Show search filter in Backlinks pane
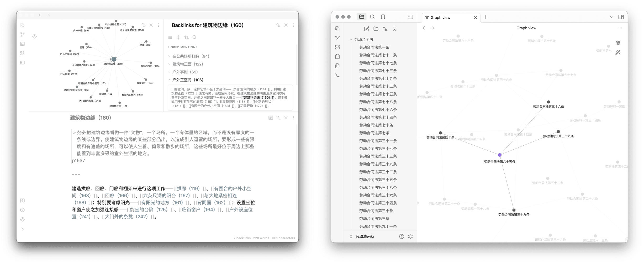 click(x=195, y=37)
